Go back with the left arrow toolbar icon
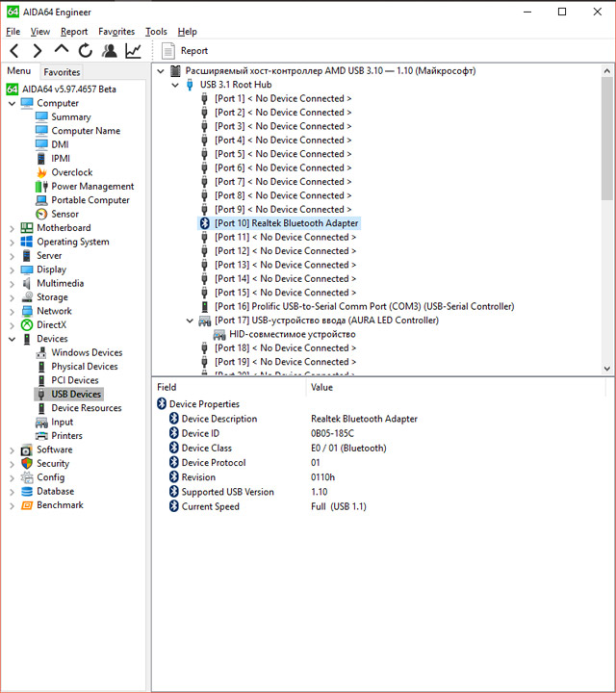The width and height of the screenshot is (616, 693). coord(14,51)
